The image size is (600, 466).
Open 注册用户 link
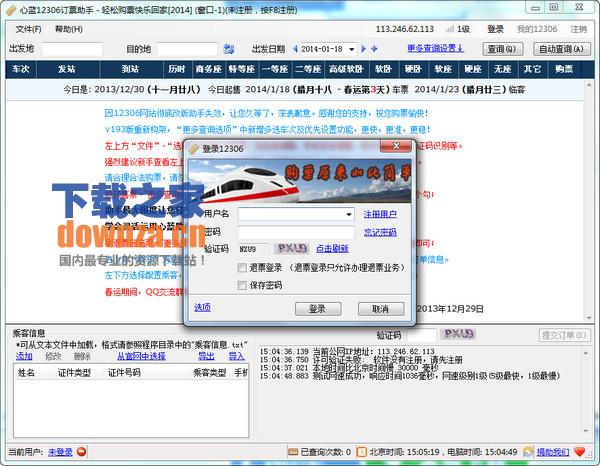(x=380, y=214)
